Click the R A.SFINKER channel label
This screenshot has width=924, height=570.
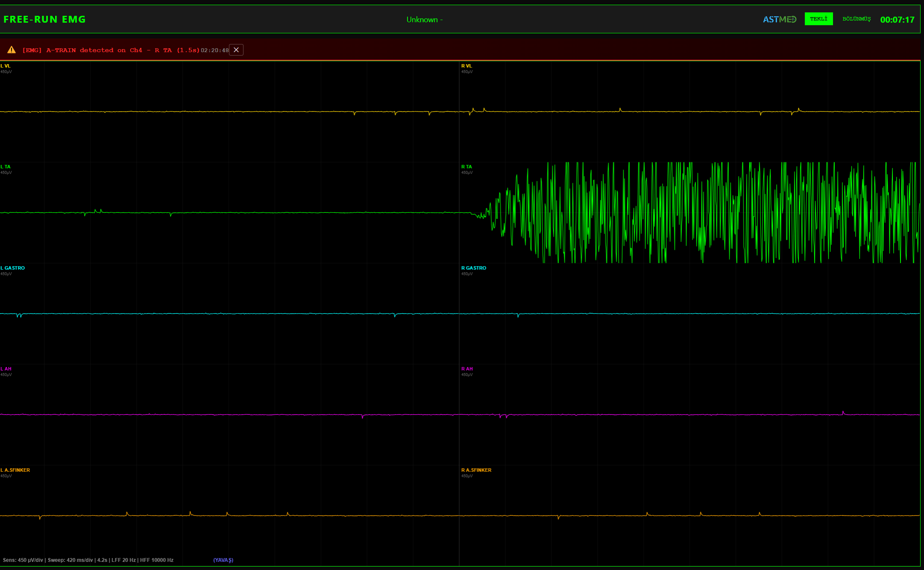[476, 470]
